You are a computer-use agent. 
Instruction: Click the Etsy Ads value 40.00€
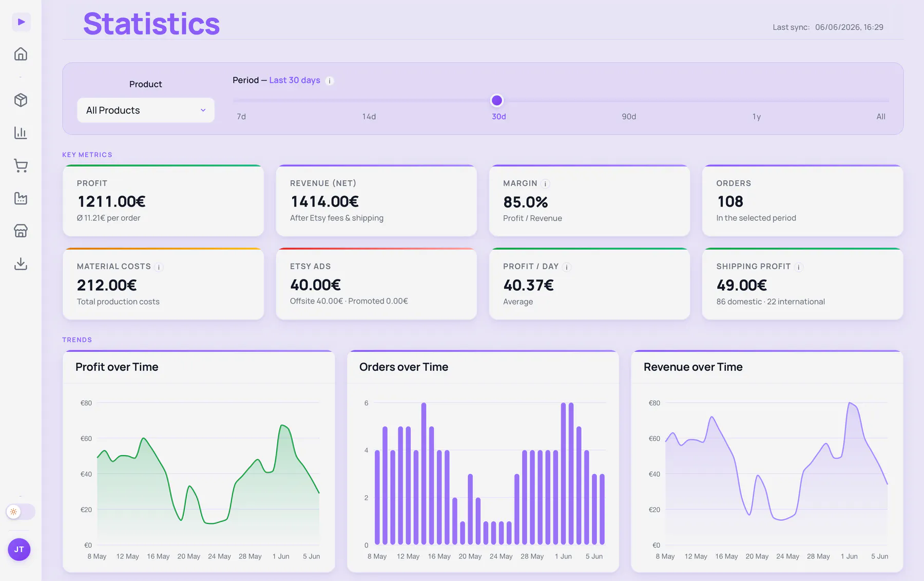pos(315,285)
